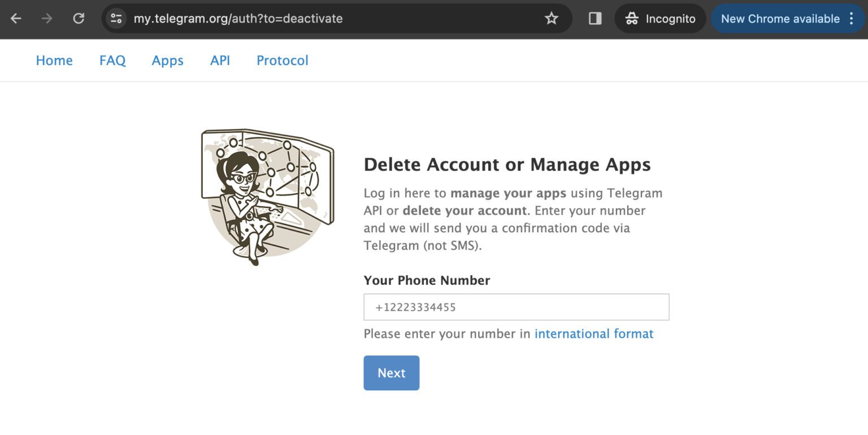Click the forward navigation arrow

click(x=47, y=19)
